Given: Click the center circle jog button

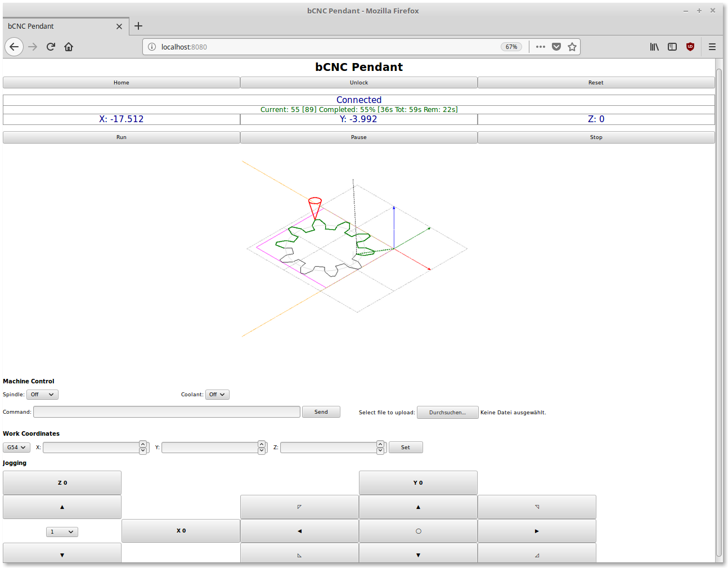Looking at the screenshot, I should [418, 531].
